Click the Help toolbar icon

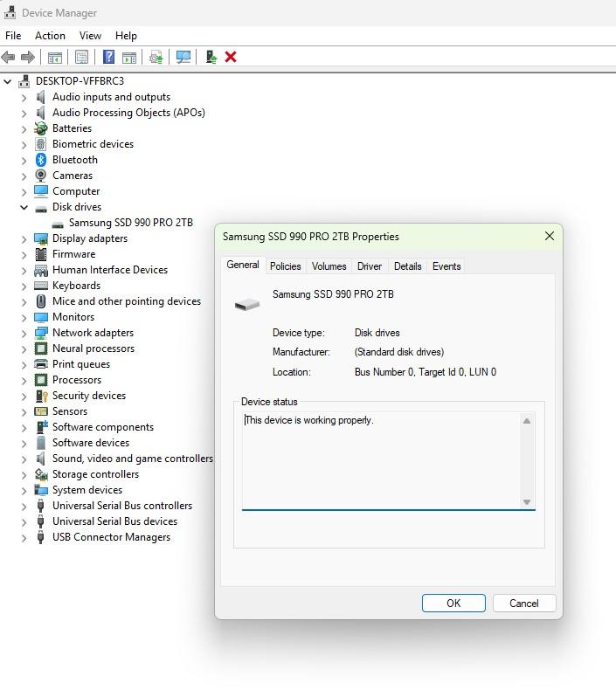(x=108, y=57)
